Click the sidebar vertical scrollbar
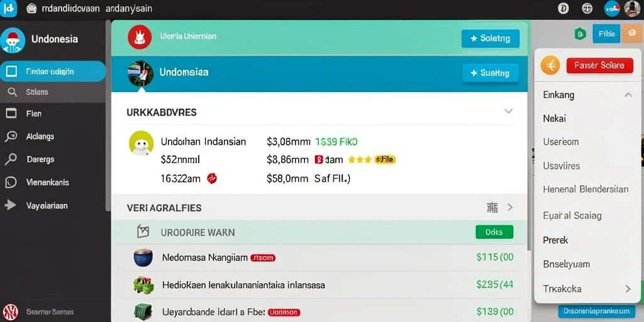The height and width of the screenshot is (322, 644). [108, 115]
